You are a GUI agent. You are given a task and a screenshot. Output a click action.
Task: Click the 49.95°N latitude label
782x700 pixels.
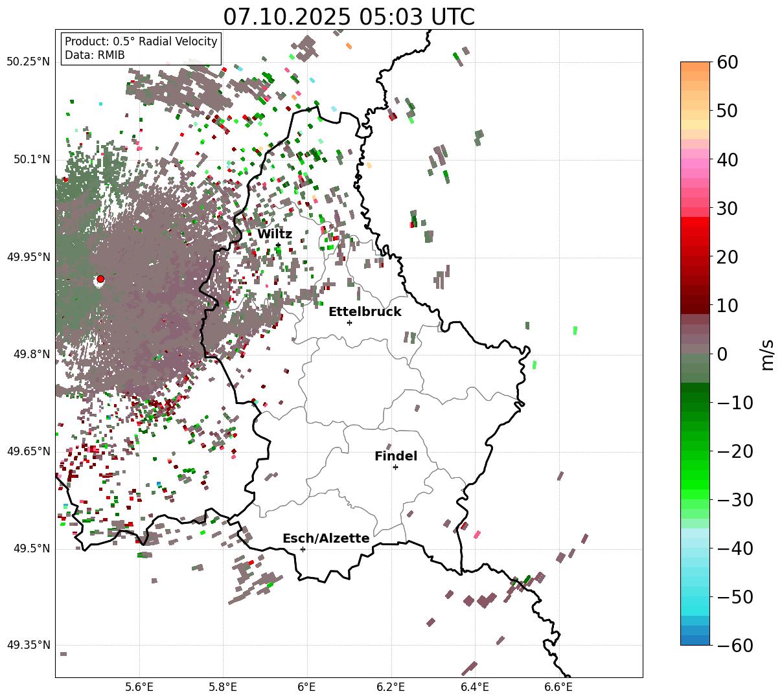pyautogui.click(x=28, y=257)
